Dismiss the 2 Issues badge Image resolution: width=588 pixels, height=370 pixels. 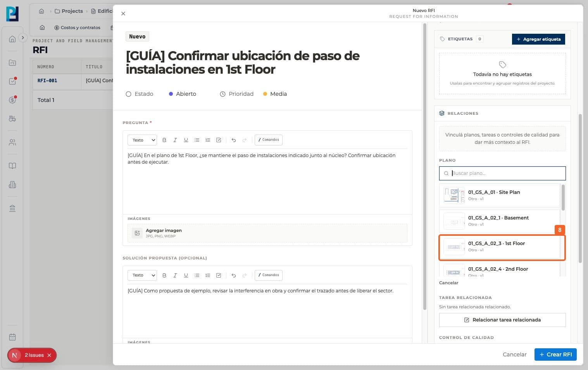point(49,355)
